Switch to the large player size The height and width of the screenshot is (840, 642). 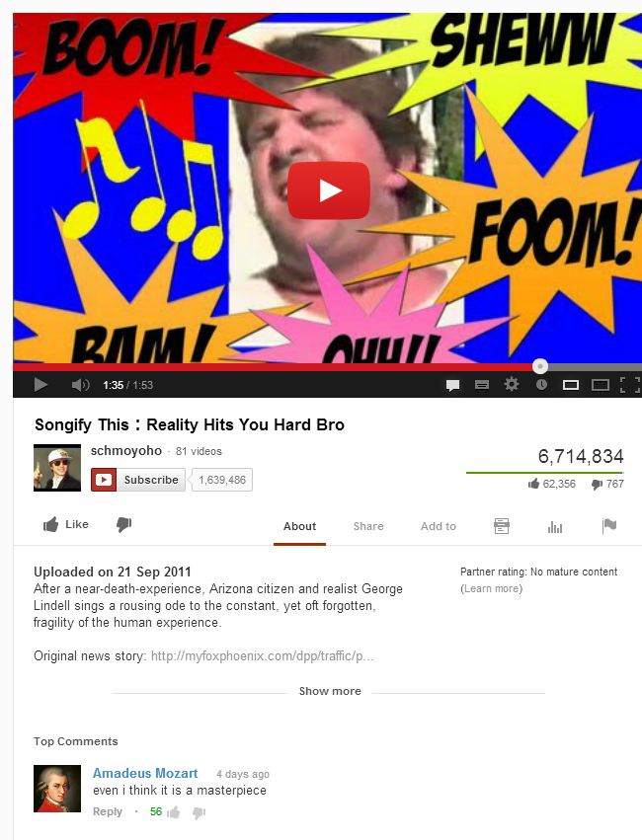click(x=601, y=385)
